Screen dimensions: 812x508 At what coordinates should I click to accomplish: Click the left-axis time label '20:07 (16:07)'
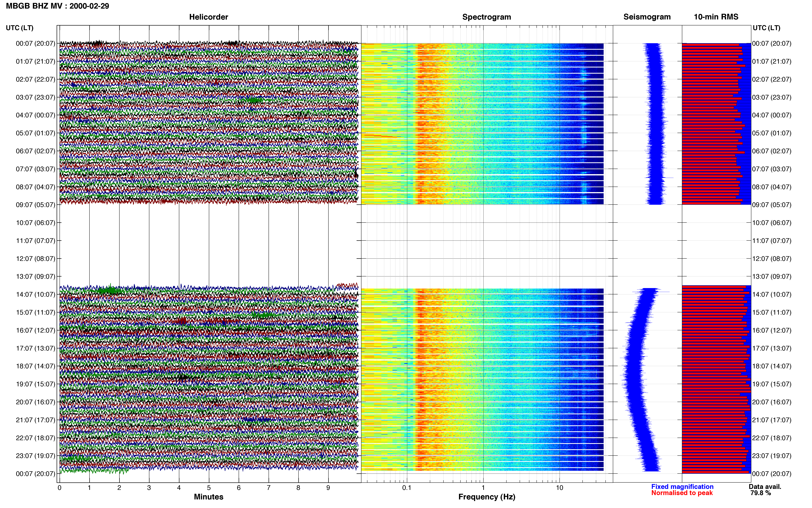click(x=36, y=402)
